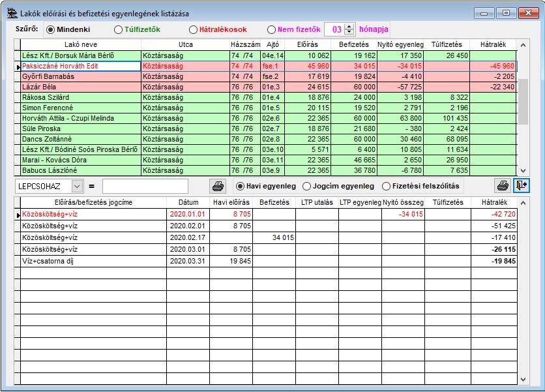545x392 pixels.
Task: Click the Hátralék column header in the top table
Action: (x=493, y=44)
